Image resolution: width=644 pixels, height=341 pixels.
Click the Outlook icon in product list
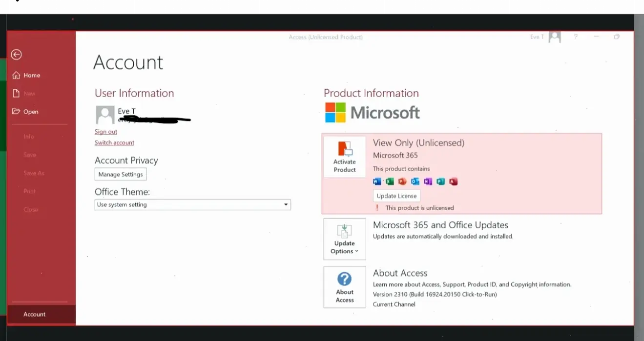[x=415, y=181]
